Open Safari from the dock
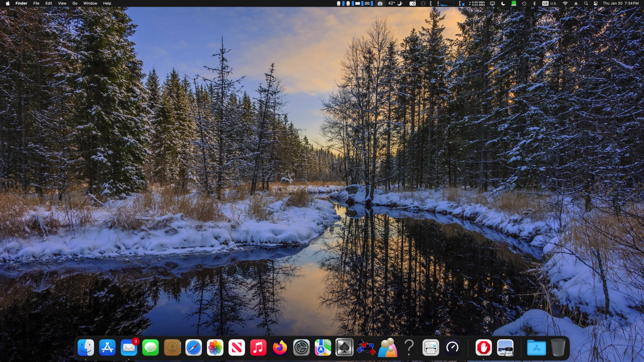Viewport: 644px width, 362px height. (194, 348)
